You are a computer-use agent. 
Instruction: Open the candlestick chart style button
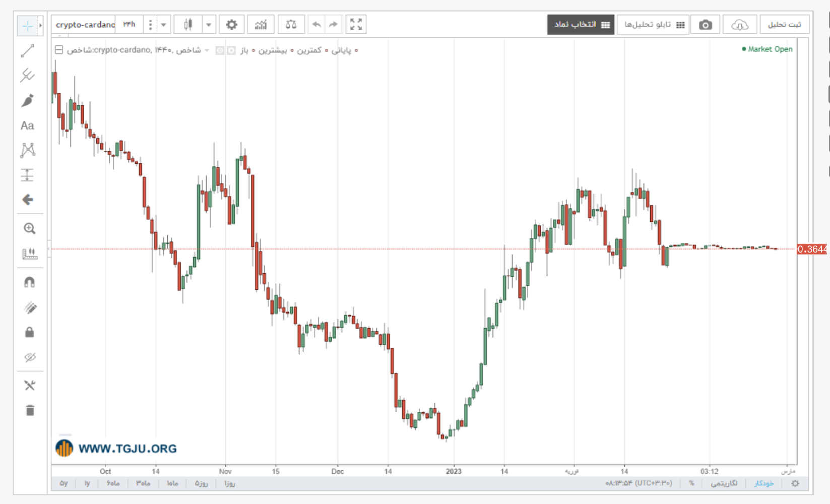188,24
